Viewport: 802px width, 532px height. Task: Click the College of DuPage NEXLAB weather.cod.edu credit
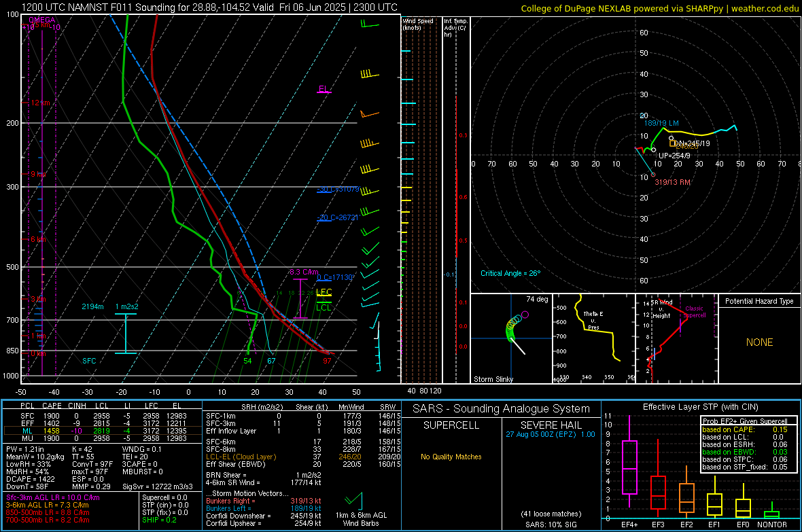[659, 8]
